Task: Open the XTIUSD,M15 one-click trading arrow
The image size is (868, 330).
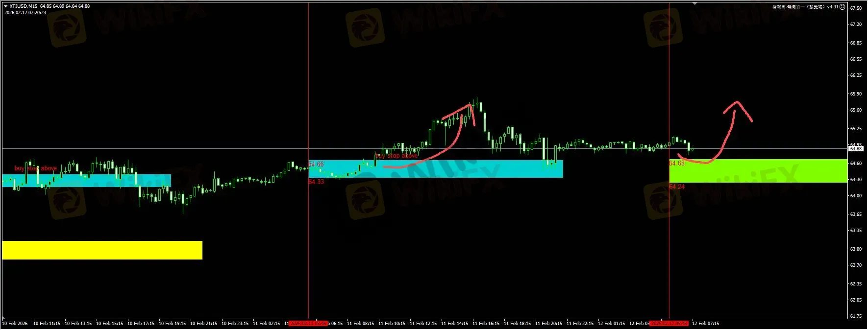Action: 5,6
